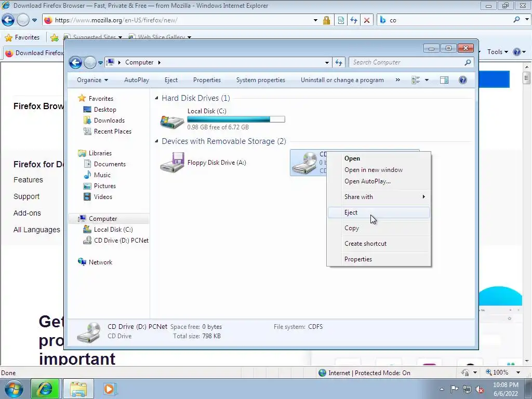
Task: Select the CD Drive icon in file list
Action: point(304,163)
